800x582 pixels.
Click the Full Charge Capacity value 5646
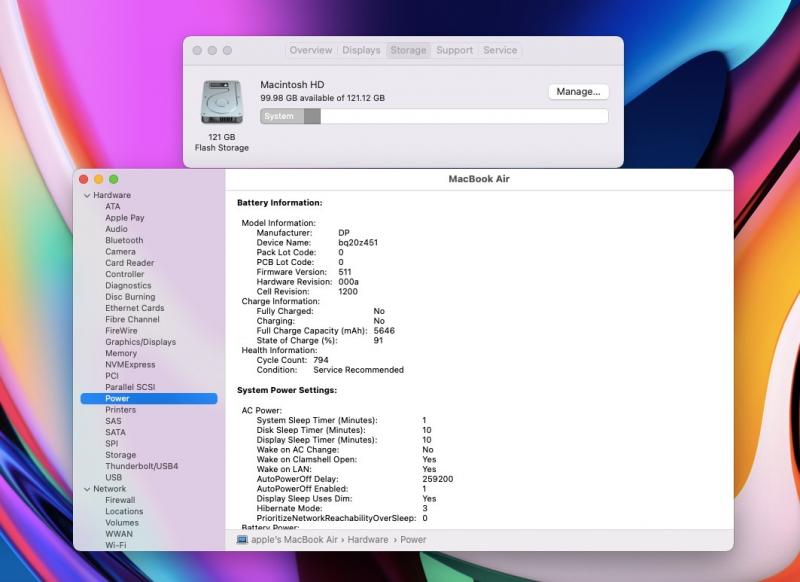pyautogui.click(x=384, y=331)
